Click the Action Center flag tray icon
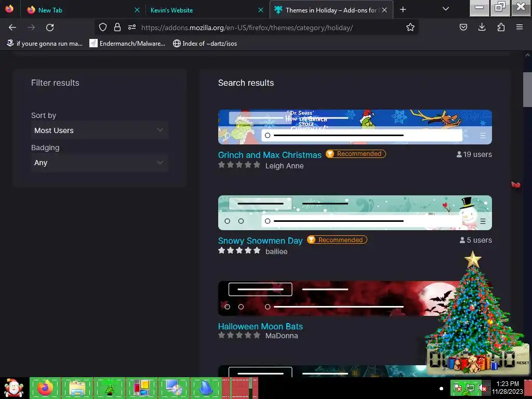The image size is (532, 399). 457,388
